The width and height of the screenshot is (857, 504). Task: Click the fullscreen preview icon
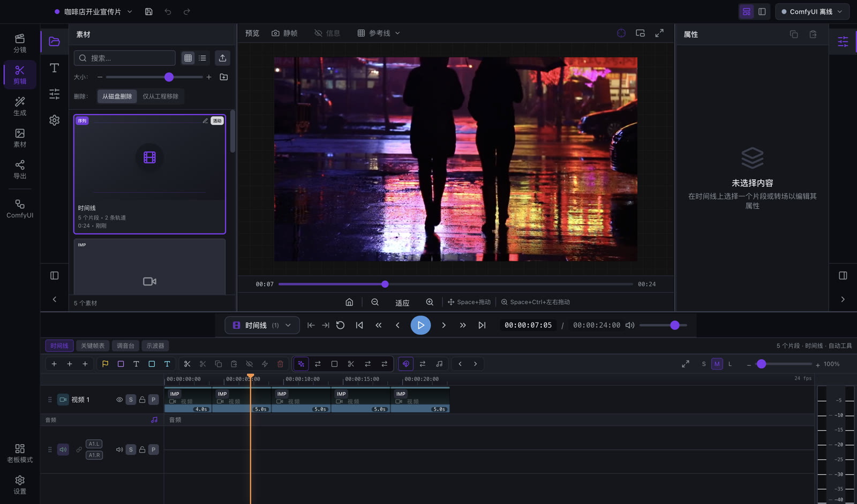(659, 33)
